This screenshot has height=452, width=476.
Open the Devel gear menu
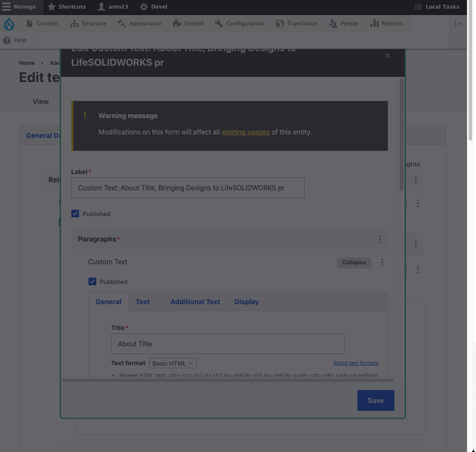tap(144, 6)
